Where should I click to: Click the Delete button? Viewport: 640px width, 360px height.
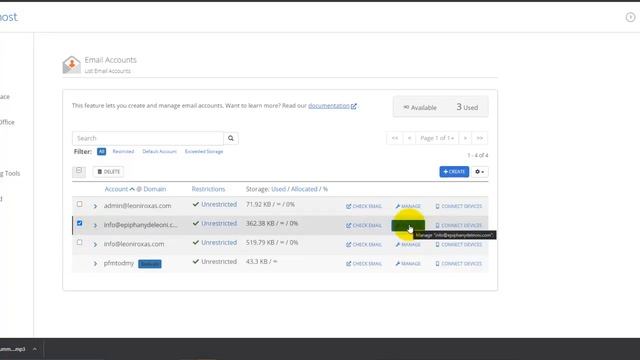[x=108, y=172]
